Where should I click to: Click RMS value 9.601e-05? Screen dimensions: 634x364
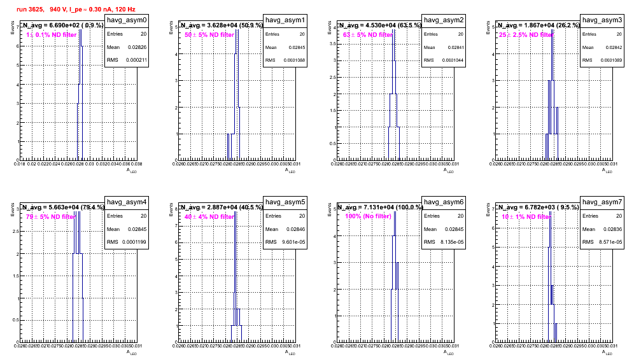(x=293, y=242)
